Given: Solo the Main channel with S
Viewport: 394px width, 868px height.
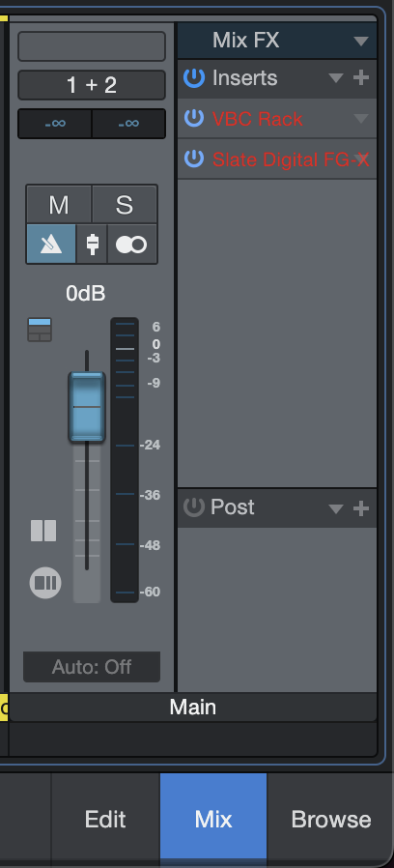Looking at the screenshot, I should (x=125, y=205).
